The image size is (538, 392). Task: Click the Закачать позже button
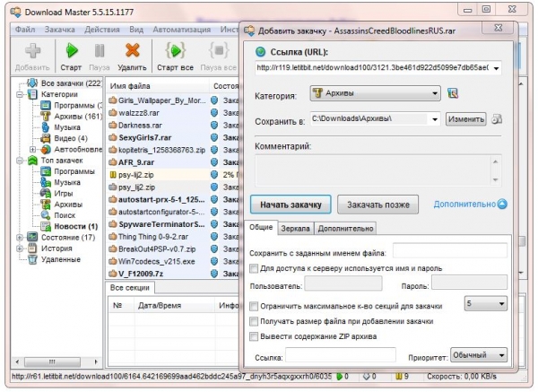(378, 205)
